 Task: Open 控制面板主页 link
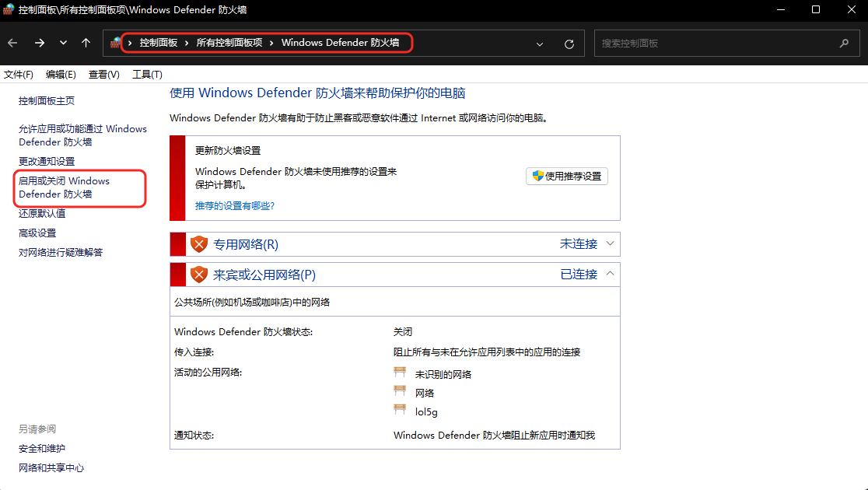[x=47, y=101]
